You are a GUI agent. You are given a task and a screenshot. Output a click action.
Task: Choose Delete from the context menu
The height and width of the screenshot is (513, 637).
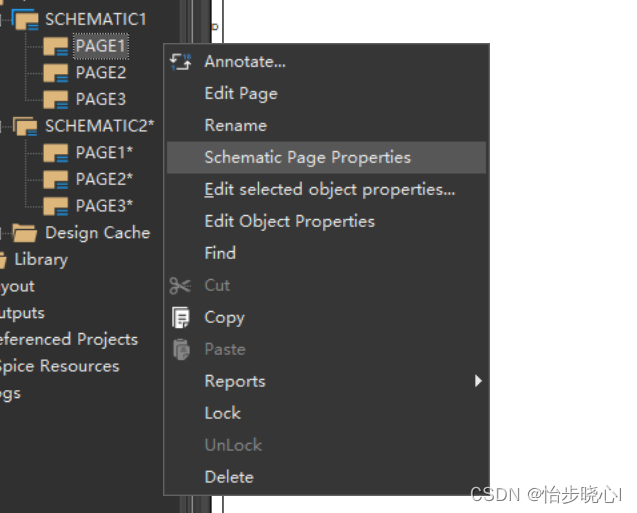coord(229,477)
